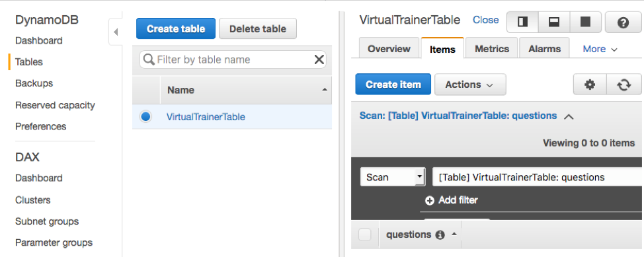Click the Create table button

point(176,28)
